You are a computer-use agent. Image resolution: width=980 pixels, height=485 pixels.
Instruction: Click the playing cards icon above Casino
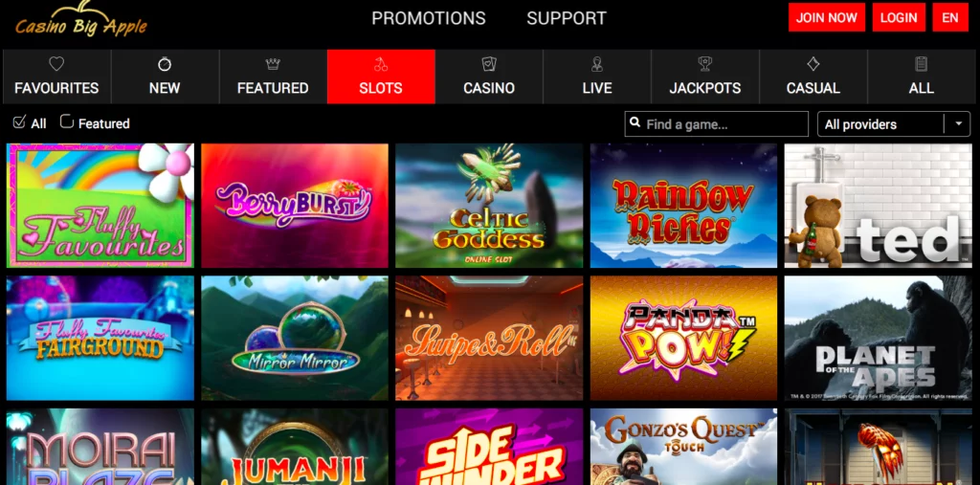tap(489, 64)
